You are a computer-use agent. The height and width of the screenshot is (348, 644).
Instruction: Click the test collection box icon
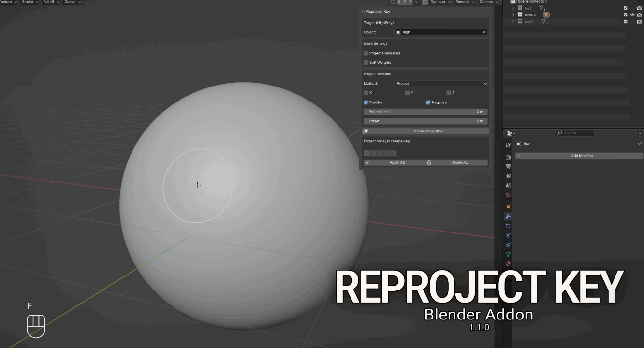coord(520,8)
